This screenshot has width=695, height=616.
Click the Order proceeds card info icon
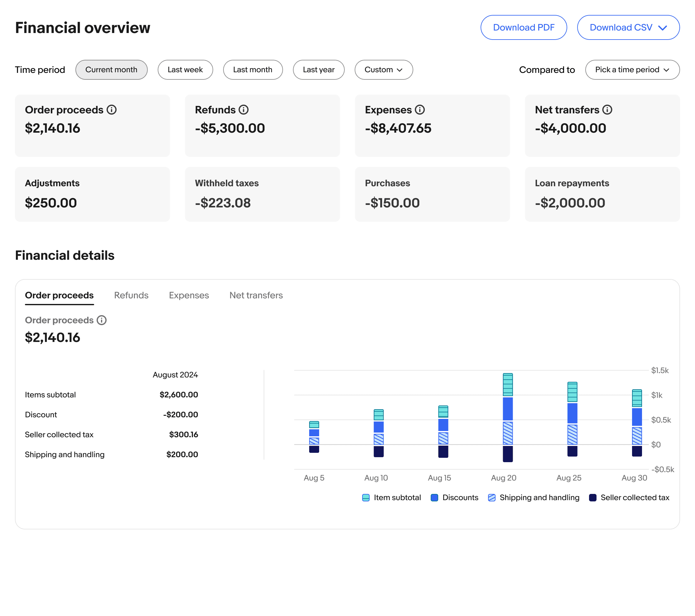click(112, 110)
